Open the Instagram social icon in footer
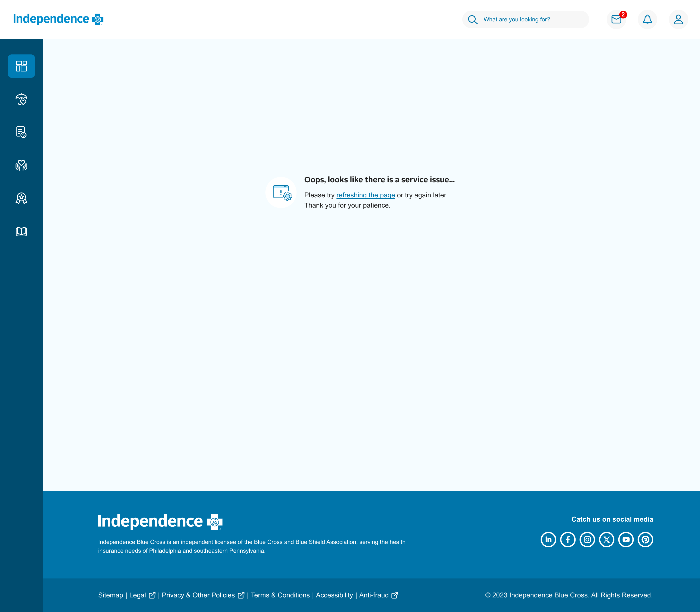The height and width of the screenshot is (612, 700). coord(587,540)
